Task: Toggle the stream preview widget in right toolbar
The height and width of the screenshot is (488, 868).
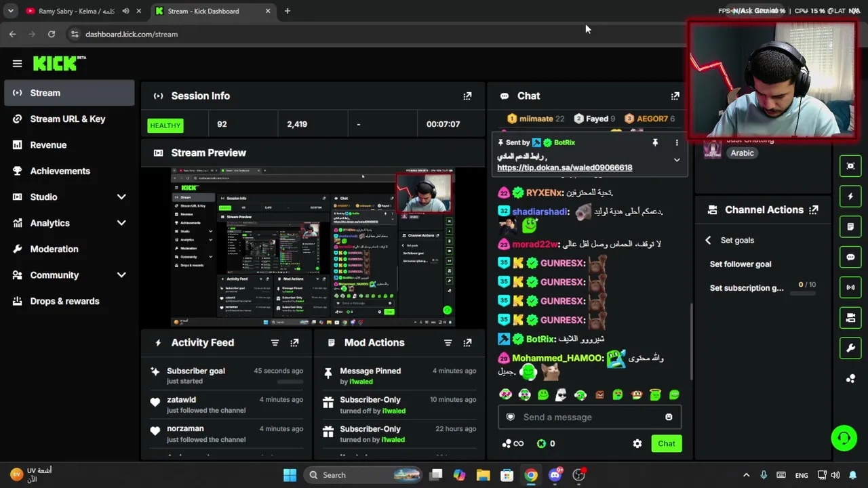Action: (850, 166)
